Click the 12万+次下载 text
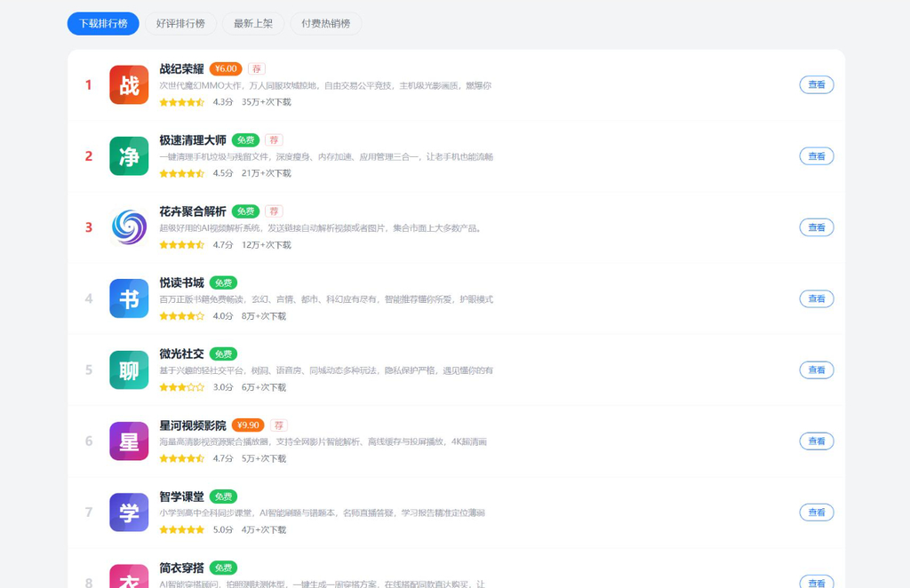 coord(267,245)
